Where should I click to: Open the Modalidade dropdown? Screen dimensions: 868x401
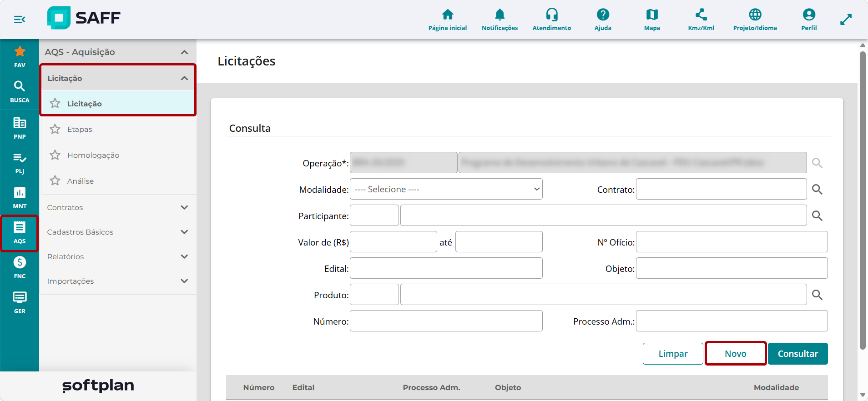pyautogui.click(x=446, y=189)
